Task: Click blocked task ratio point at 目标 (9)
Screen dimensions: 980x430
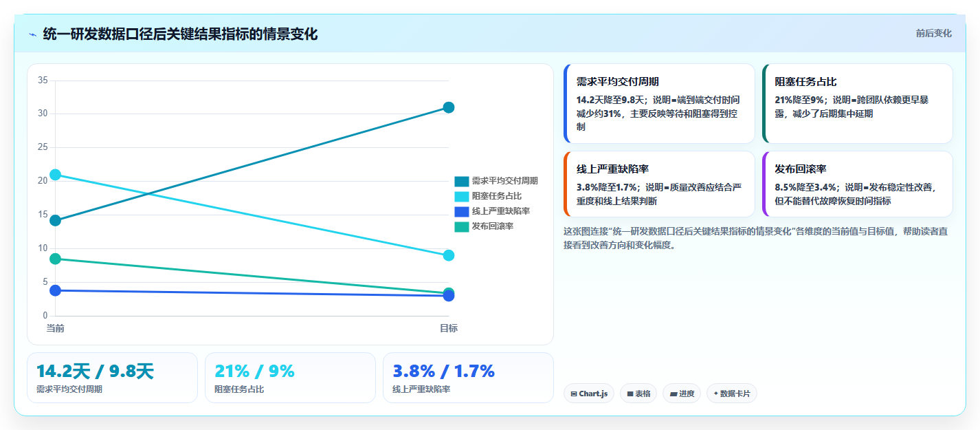Action: pyautogui.click(x=449, y=255)
